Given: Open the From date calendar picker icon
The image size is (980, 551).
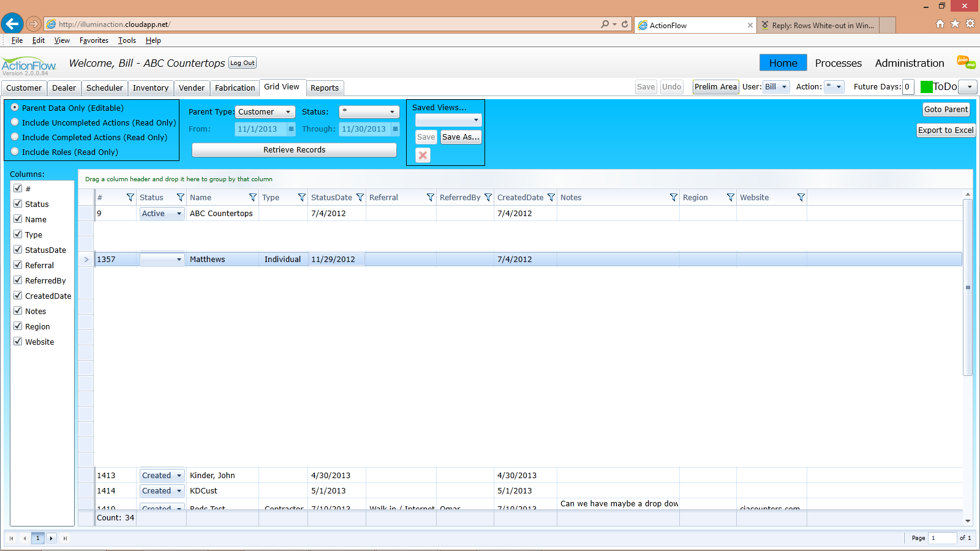Looking at the screenshot, I should point(291,129).
